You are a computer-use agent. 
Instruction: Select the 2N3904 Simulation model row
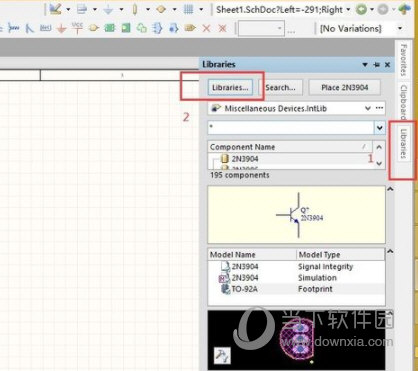(x=296, y=278)
